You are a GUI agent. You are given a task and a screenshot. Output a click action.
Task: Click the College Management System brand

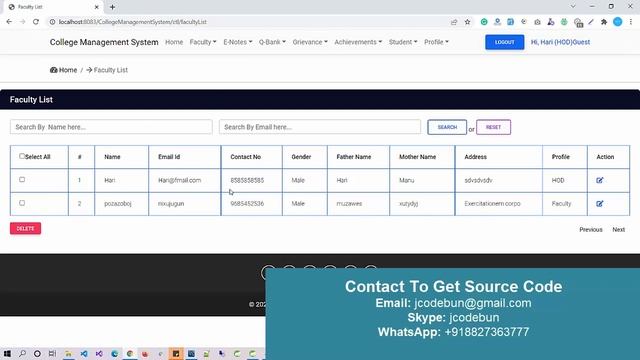coord(104,42)
